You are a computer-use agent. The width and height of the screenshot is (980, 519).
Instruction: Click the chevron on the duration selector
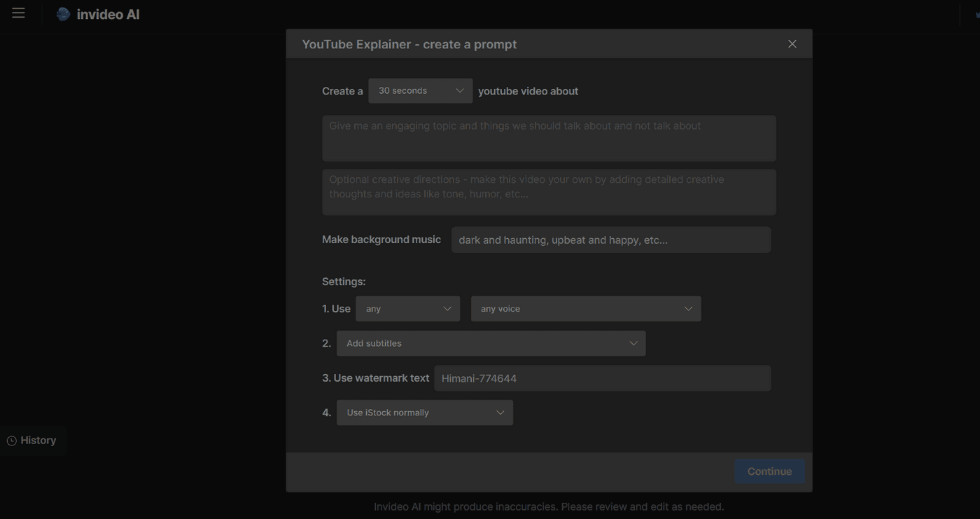460,90
